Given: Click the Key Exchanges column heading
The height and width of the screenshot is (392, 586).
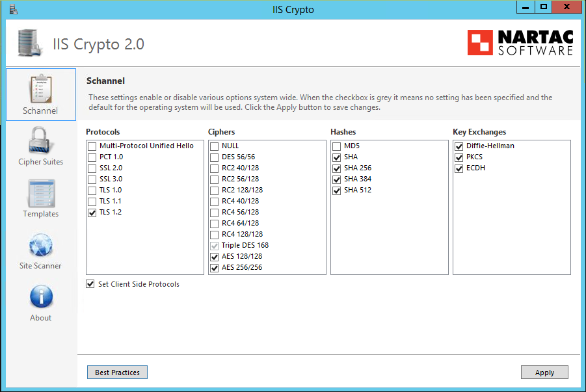Looking at the screenshot, I should [479, 132].
